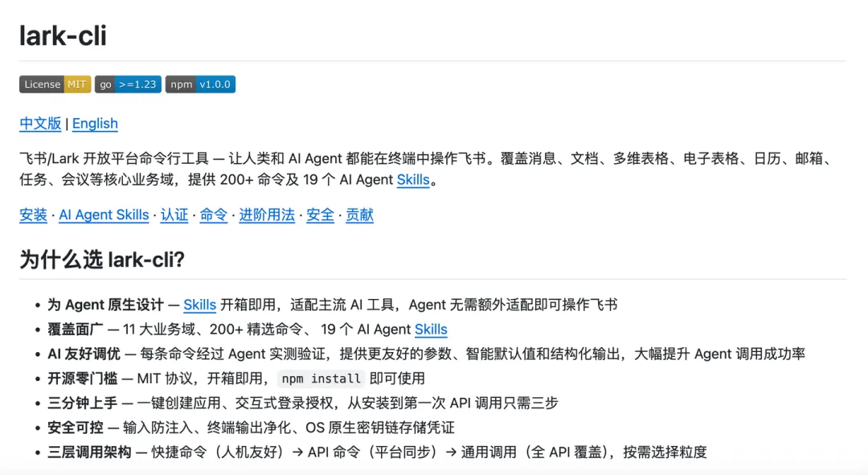
Task: Click Skills link in 覆盖面广 bullet
Action: 431,330
